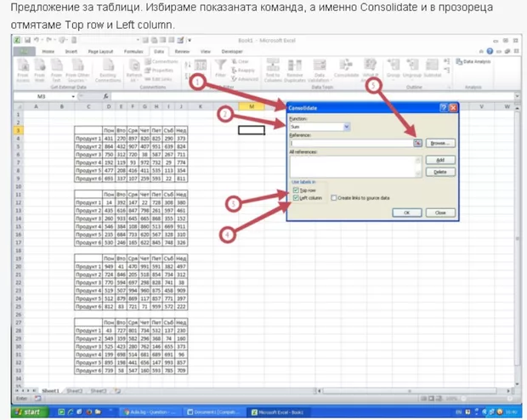This screenshot has height=420, width=527.
Task: Click the Subtotal icon
Action: 432,68
